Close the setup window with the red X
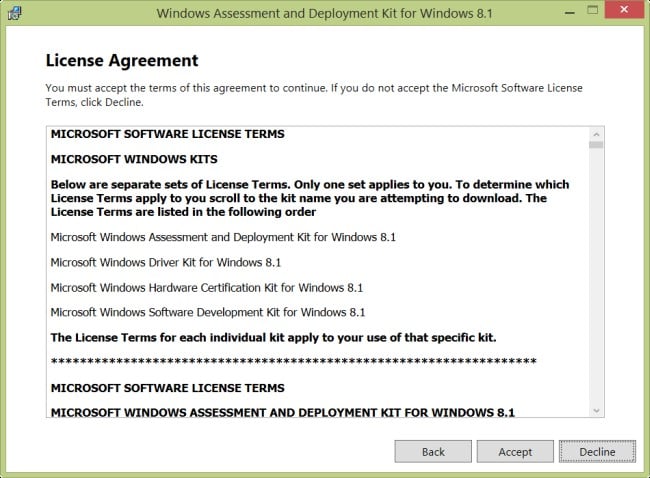 point(624,10)
